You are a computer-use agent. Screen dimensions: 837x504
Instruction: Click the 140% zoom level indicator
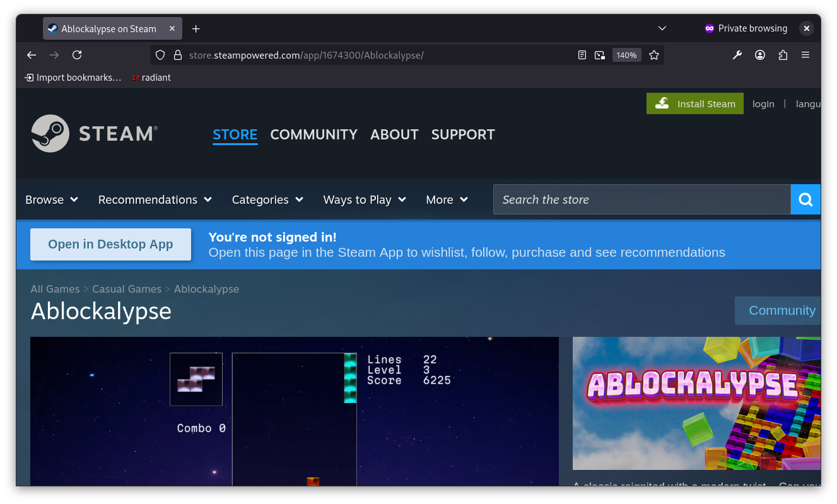click(x=626, y=55)
